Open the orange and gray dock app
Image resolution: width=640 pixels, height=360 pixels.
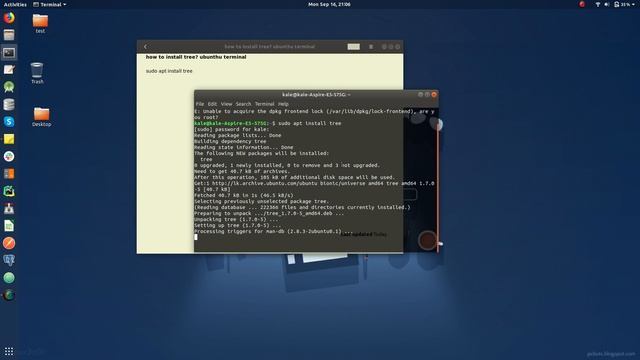coord(9,174)
